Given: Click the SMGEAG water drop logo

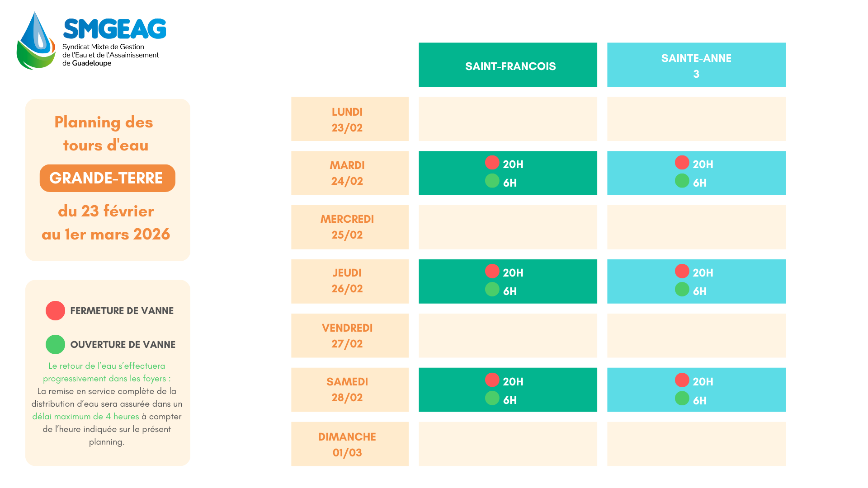Looking at the screenshot, I should (36, 41).
